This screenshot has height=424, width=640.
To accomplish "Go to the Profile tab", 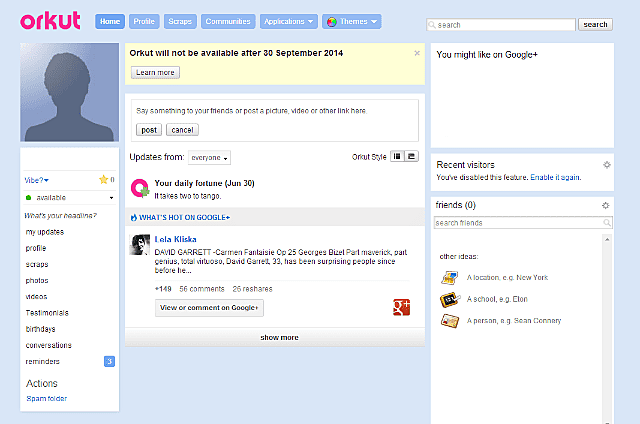I will point(144,22).
